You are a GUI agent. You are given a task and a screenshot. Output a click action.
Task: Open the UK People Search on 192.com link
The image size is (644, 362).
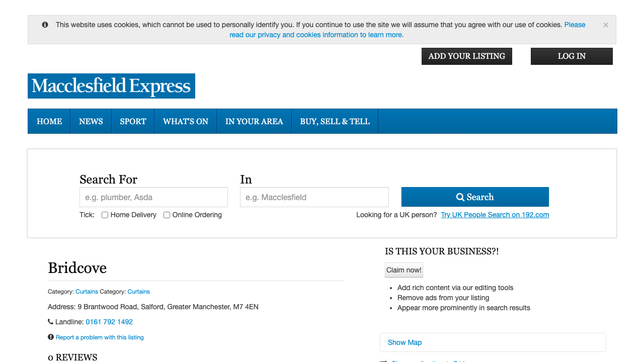pyautogui.click(x=495, y=215)
